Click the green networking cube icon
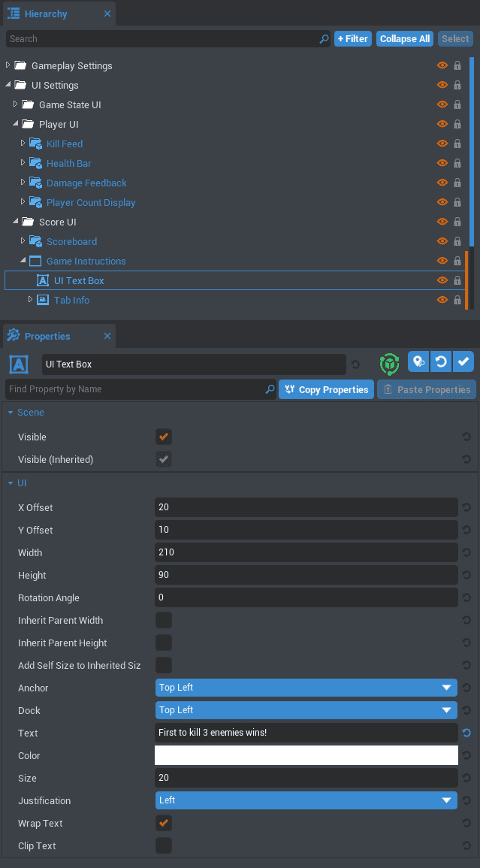Screen dimensions: 480x868 coord(389,364)
